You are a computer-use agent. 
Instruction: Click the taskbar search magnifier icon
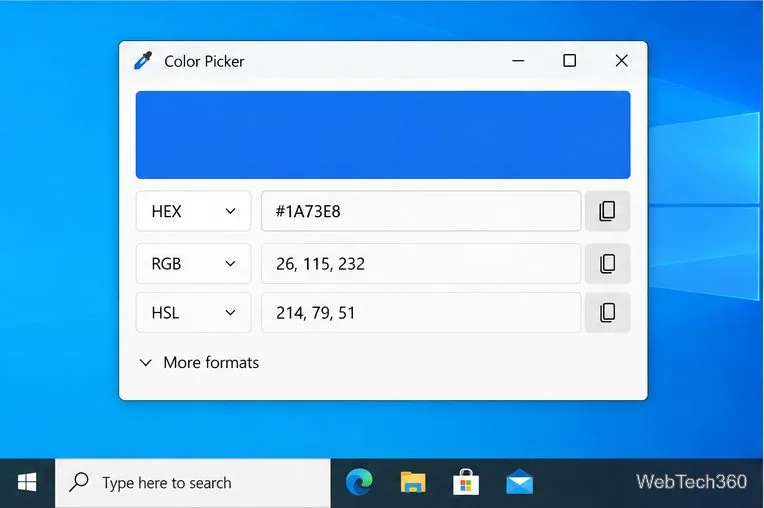79,482
